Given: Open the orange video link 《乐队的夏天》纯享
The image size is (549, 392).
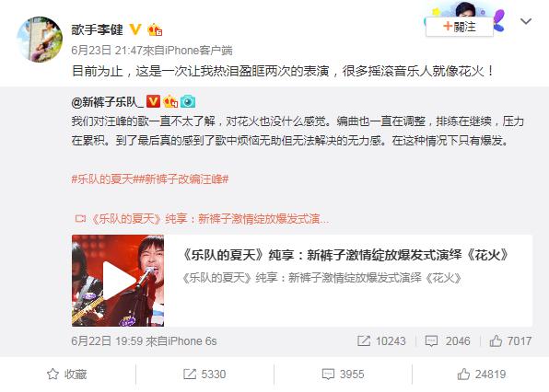Looking at the screenshot, I should click(x=202, y=219).
